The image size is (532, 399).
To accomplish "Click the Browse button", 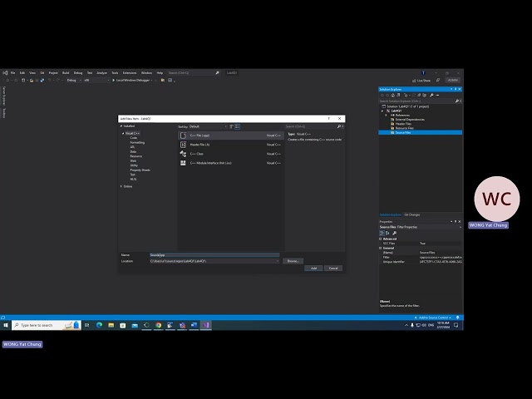I will (x=293, y=261).
